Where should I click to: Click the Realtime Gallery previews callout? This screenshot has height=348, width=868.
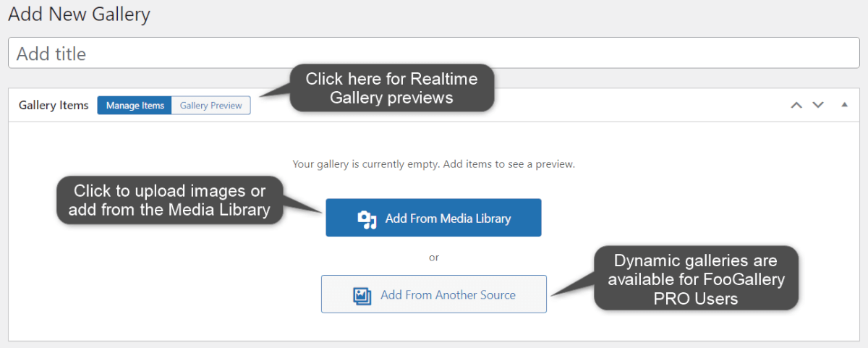coord(392,88)
